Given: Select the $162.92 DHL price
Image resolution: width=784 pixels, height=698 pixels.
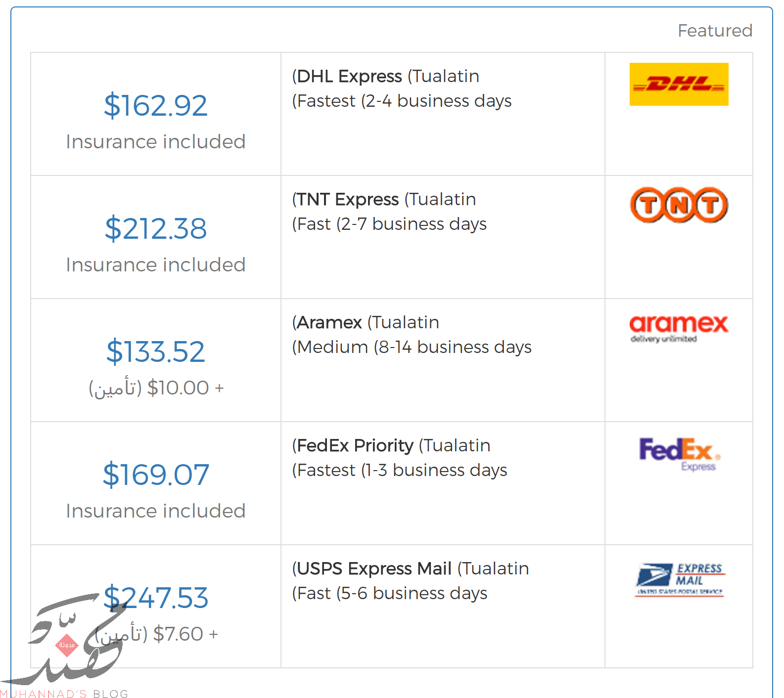Looking at the screenshot, I should coord(156,105).
